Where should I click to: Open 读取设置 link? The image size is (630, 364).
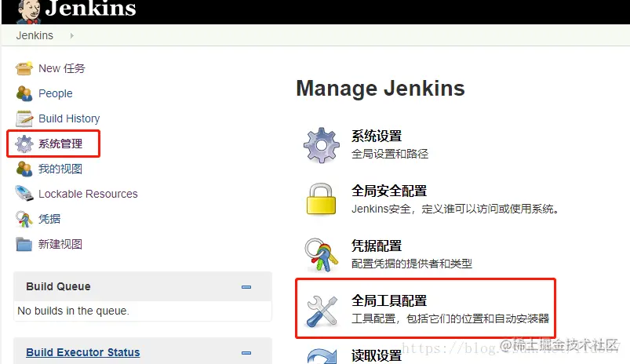377,355
